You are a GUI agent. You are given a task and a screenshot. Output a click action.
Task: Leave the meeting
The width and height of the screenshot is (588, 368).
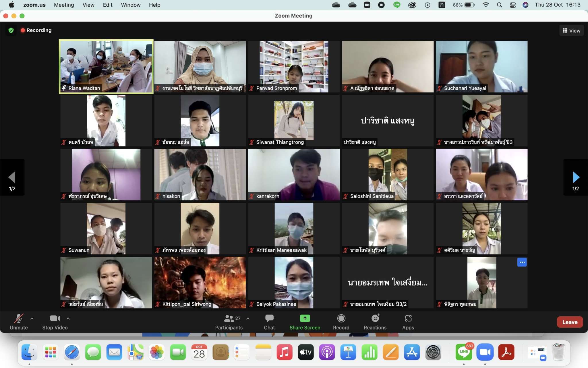(570, 322)
